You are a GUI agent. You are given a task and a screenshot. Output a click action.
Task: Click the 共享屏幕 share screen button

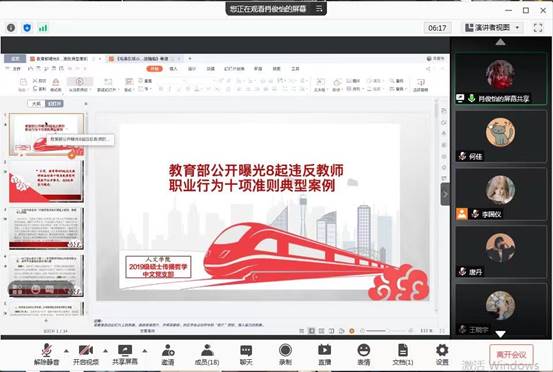tap(125, 354)
